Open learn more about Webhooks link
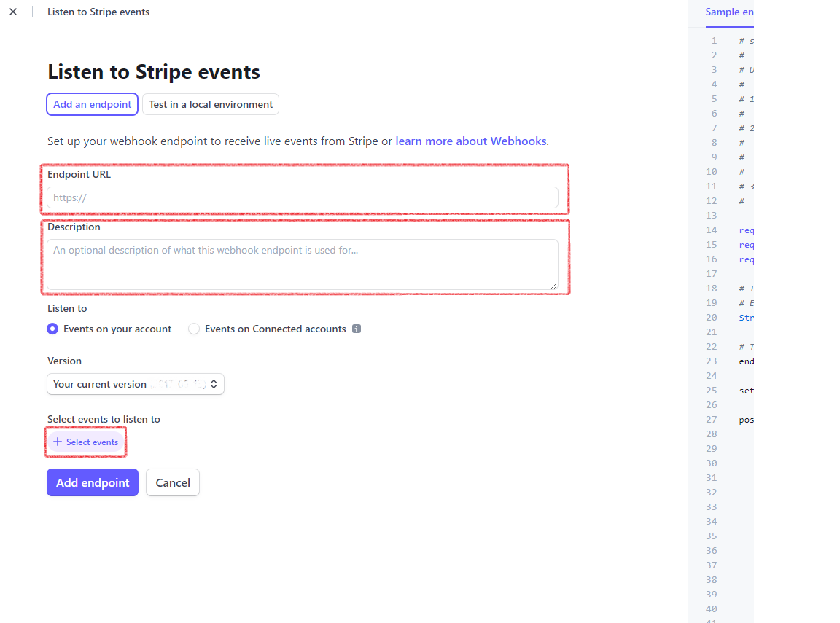Screen dimensions: 840x623 pos(471,141)
